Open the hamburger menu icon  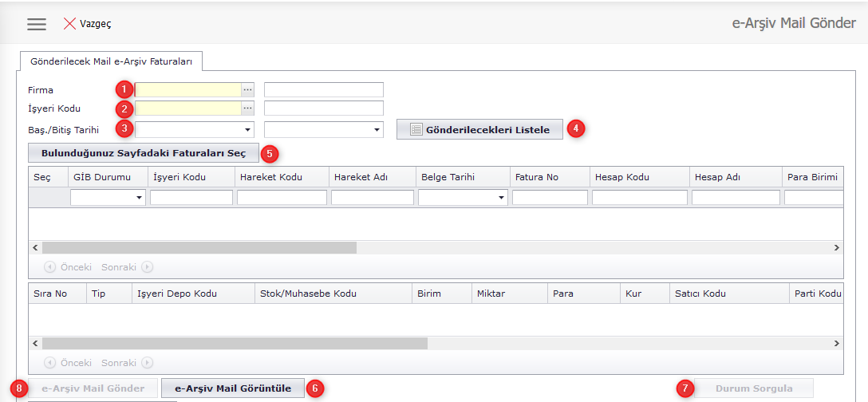(x=37, y=24)
